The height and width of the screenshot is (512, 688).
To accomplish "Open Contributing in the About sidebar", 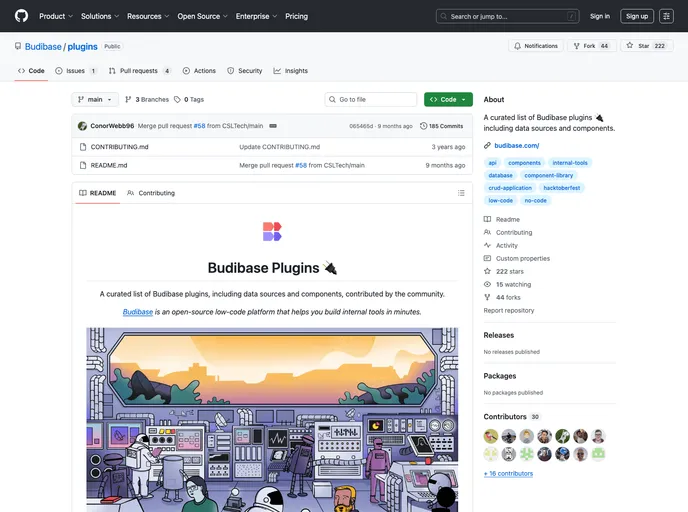I will tap(508, 233).
